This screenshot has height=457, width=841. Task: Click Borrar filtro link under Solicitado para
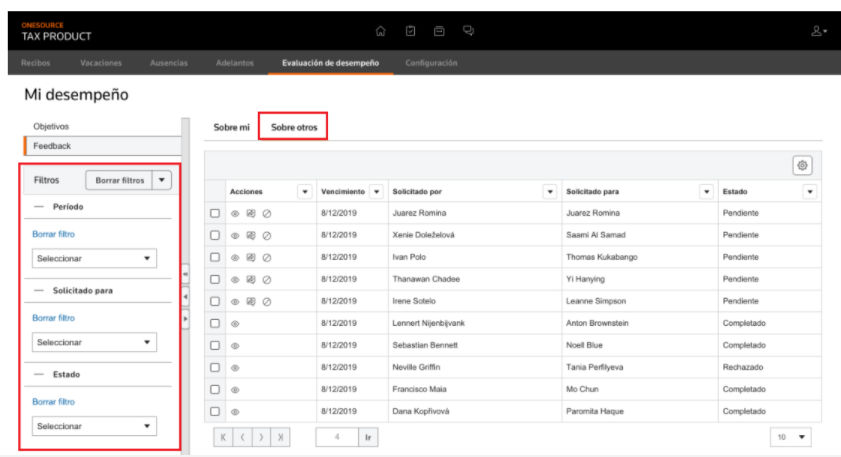(x=53, y=318)
